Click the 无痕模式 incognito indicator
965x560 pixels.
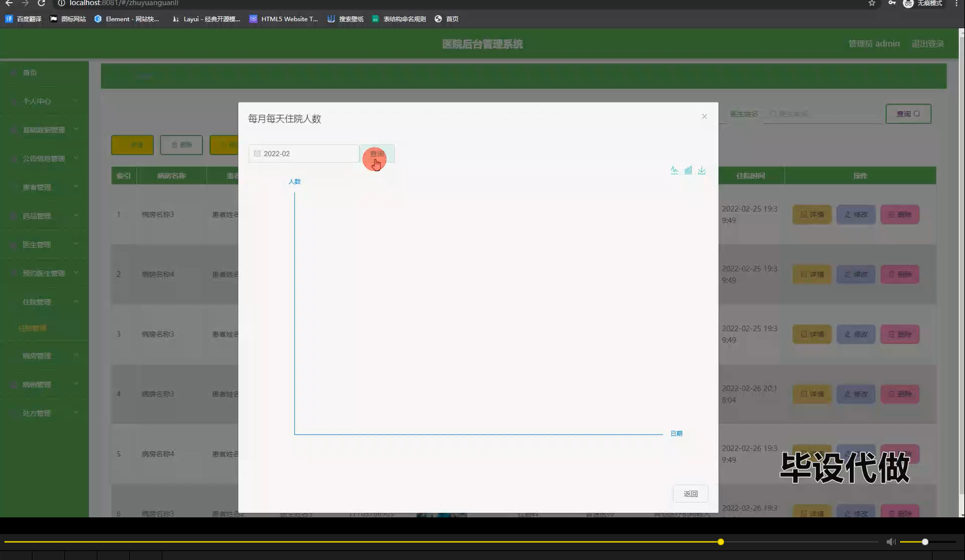point(923,3)
